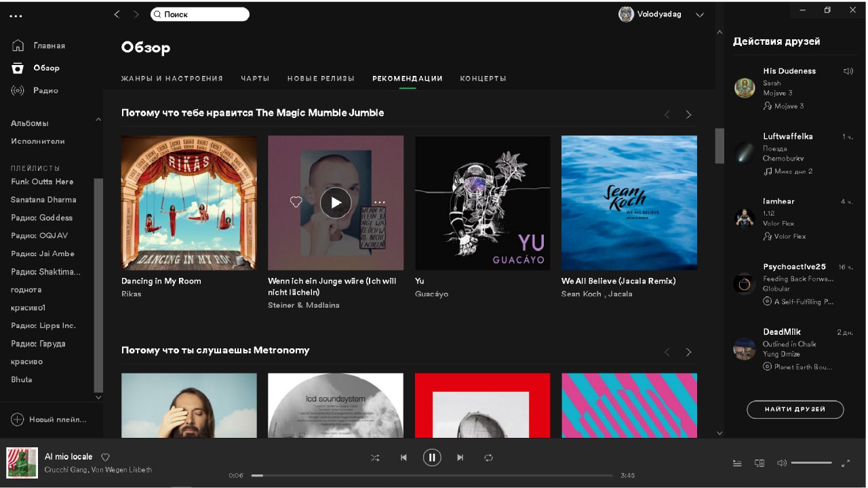Skip to previous track
The width and height of the screenshot is (868, 488).
pyautogui.click(x=403, y=457)
